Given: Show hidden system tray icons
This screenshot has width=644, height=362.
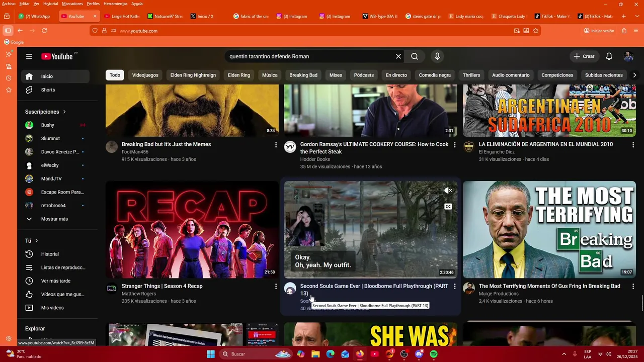Looking at the screenshot, I should click(564, 354).
